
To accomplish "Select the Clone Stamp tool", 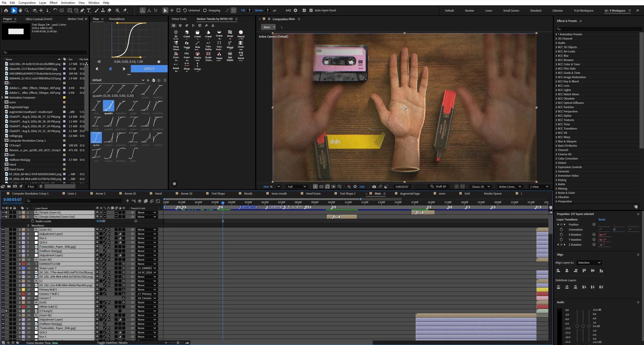I will click(x=103, y=10).
